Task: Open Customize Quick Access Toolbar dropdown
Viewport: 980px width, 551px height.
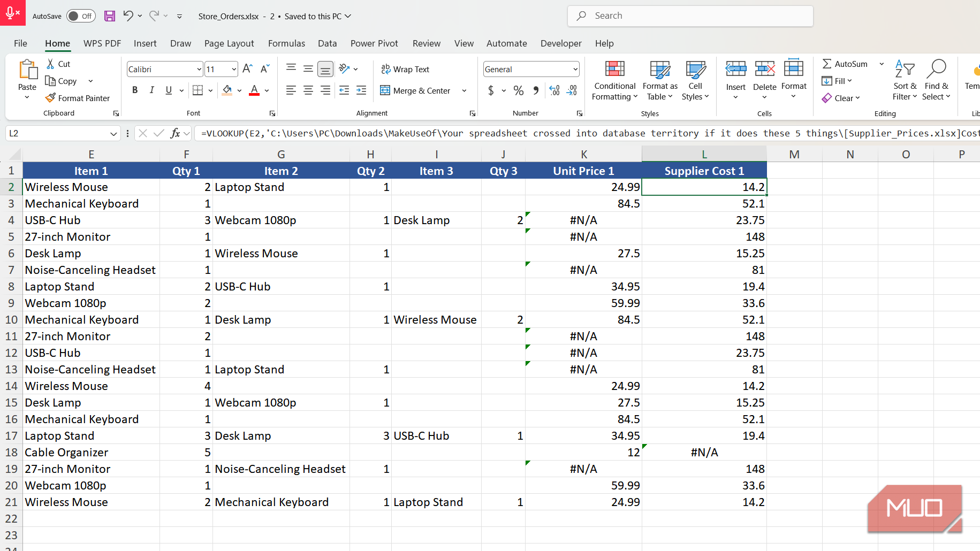Action: [179, 16]
